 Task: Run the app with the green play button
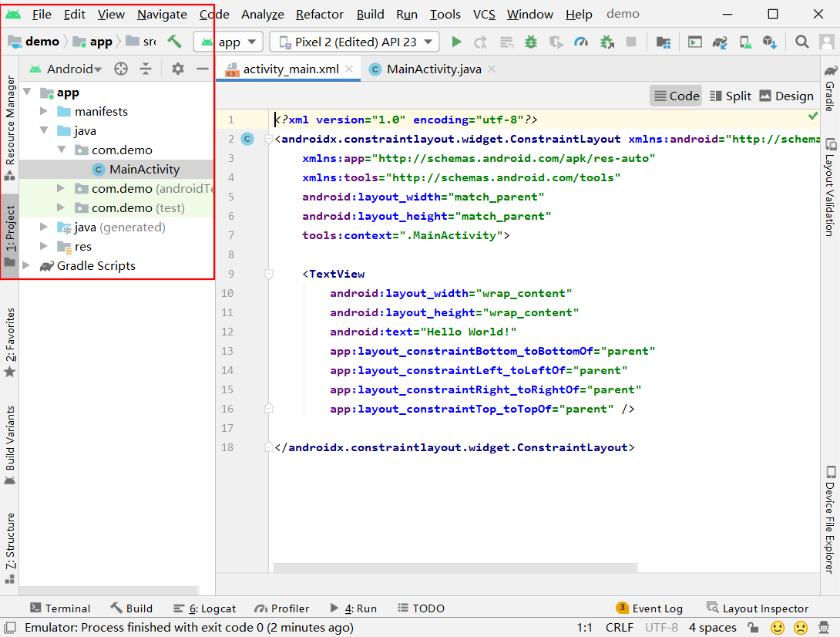click(x=456, y=42)
